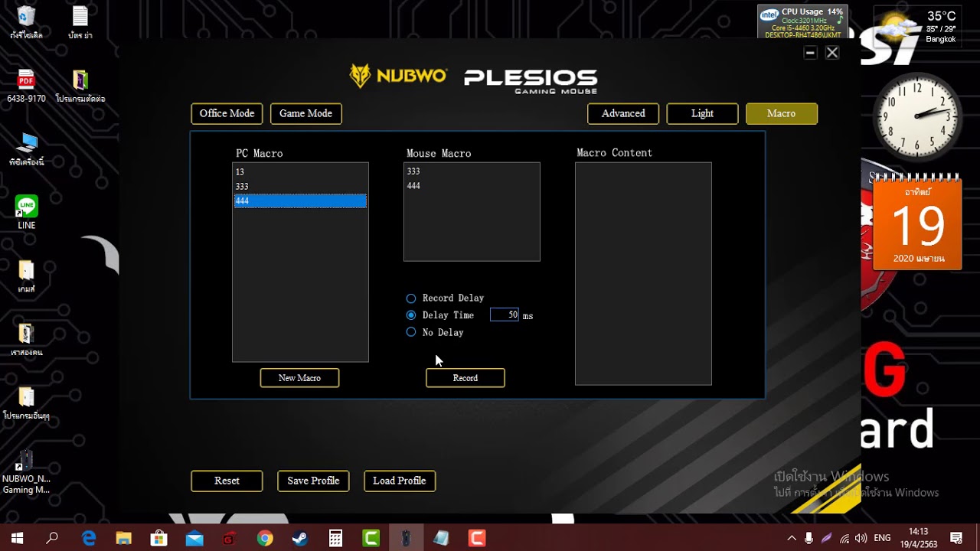The height and width of the screenshot is (551, 980).
Task: Open Steam from the taskbar
Action: 300,538
